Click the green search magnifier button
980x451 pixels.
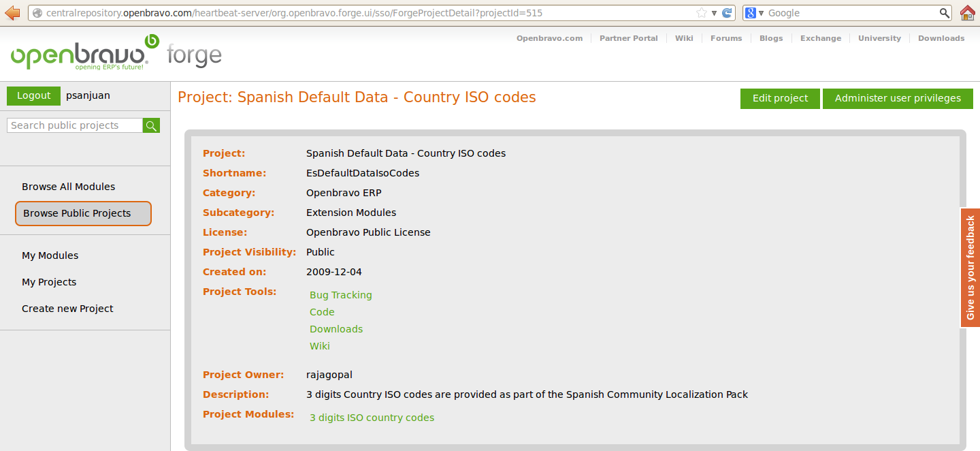coord(151,125)
